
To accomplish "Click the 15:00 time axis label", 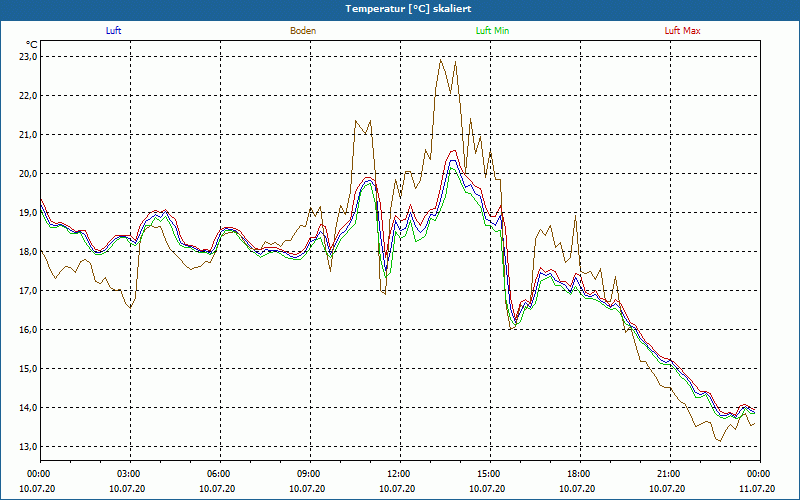I will click(490, 474).
